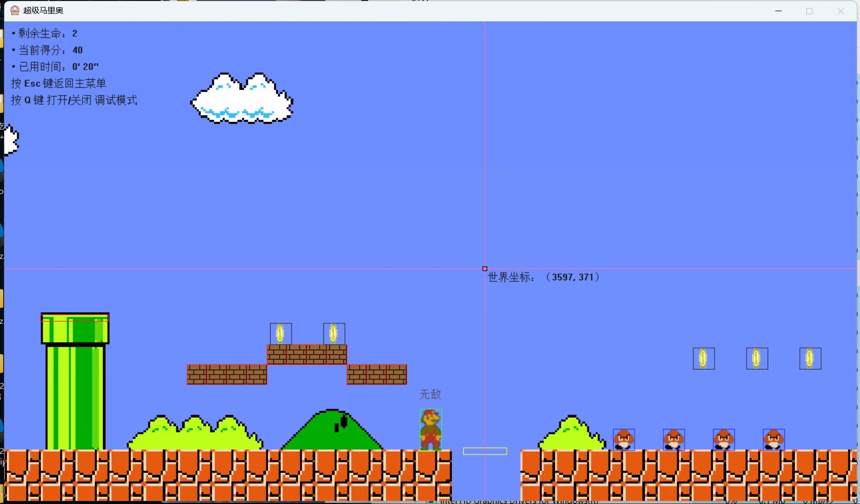The width and height of the screenshot is (860, 504).
Task: Click the dark green hill with eyes
Action: pos(332,430)
